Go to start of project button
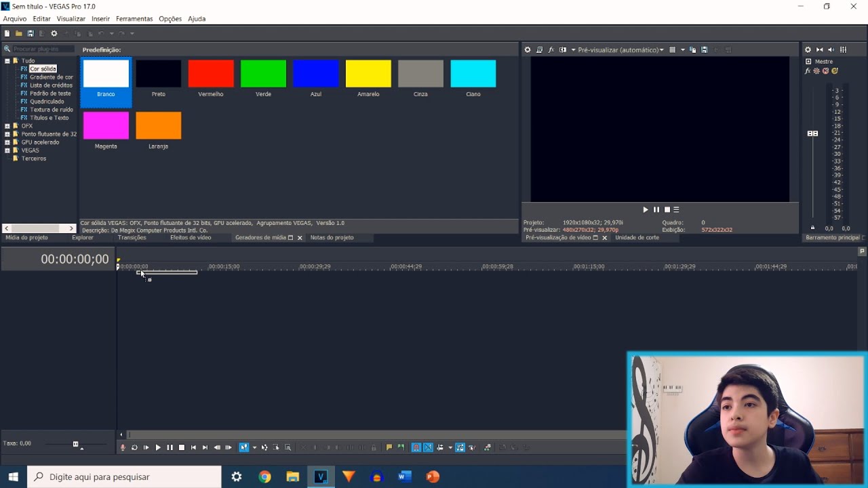Viewport: 868px width, 488px height. click(193, 447)
